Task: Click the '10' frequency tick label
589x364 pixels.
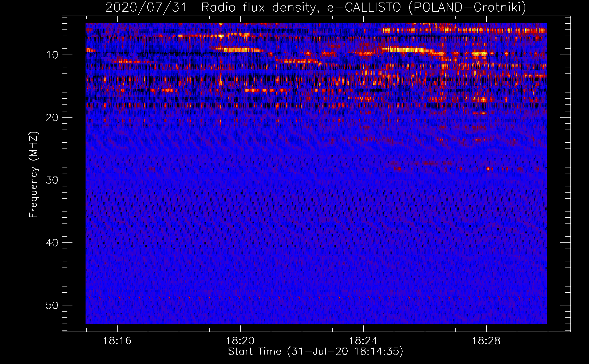Action: click(x=52, y=55)
